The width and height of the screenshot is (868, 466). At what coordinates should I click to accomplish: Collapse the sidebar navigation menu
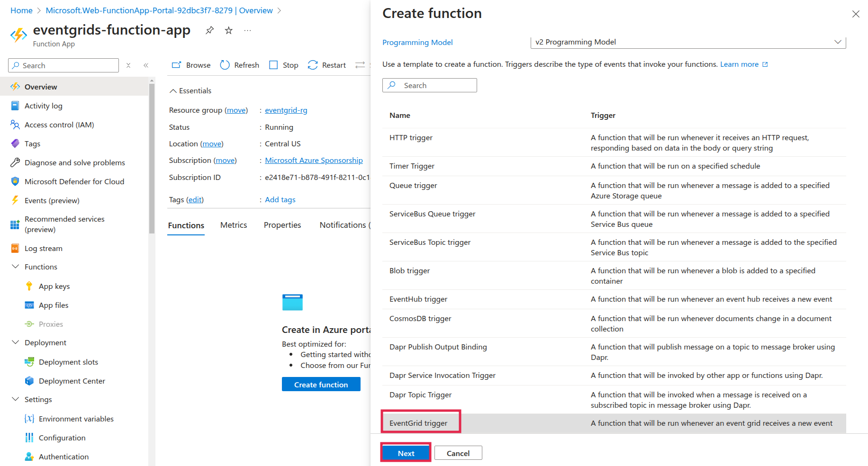click(146, 65)
